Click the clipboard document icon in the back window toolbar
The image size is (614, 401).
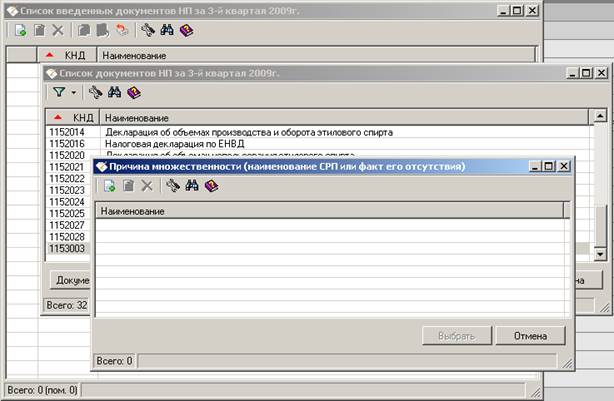[39, 30]
